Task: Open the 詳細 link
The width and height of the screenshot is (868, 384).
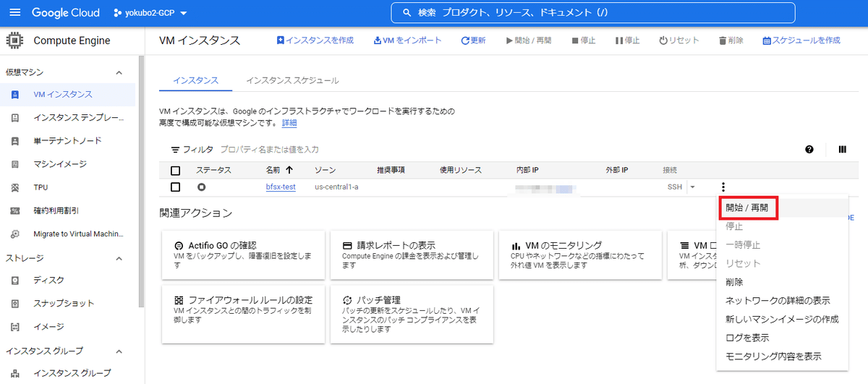Action: click(289, 123)
